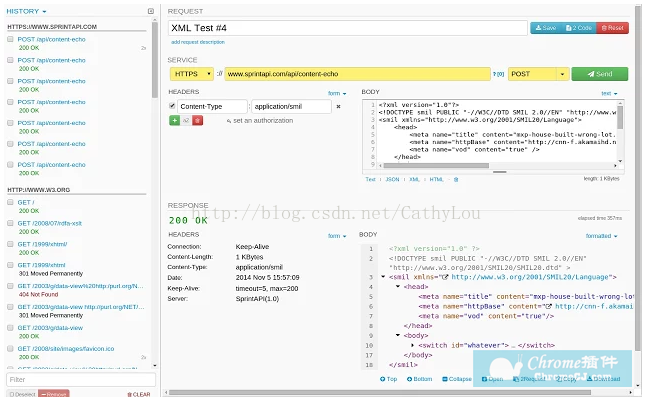Click the red Reset button
This screenshot has height=405, width=653.
(612, 28)
